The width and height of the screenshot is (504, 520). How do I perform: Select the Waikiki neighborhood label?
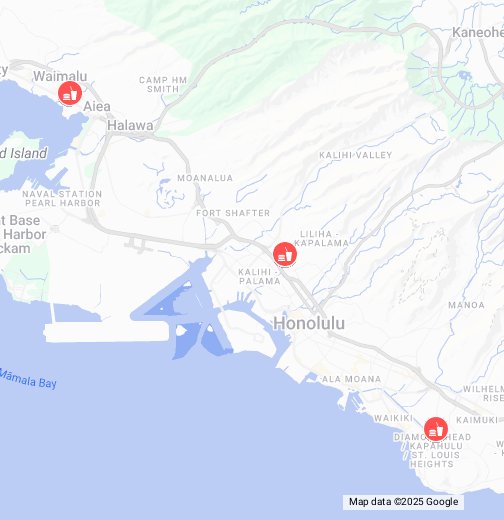(x=393, y=418)
